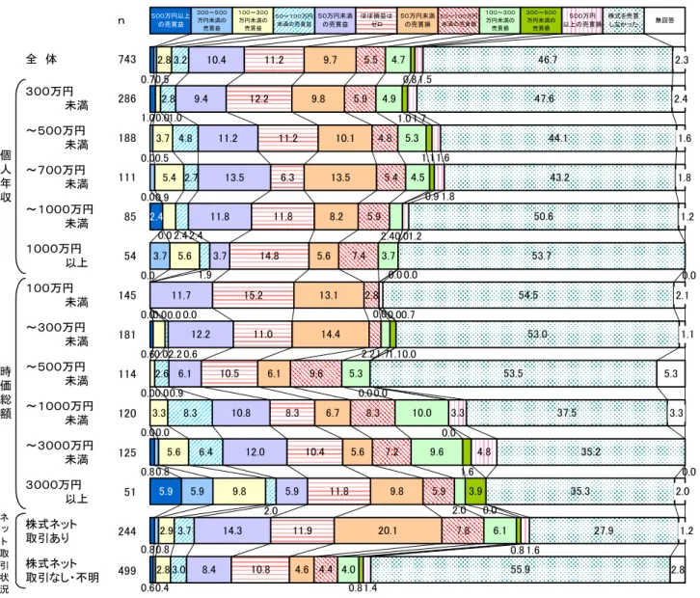Select the light green 100~300万円未満の売買損 legend box

(x=500, y=20)
